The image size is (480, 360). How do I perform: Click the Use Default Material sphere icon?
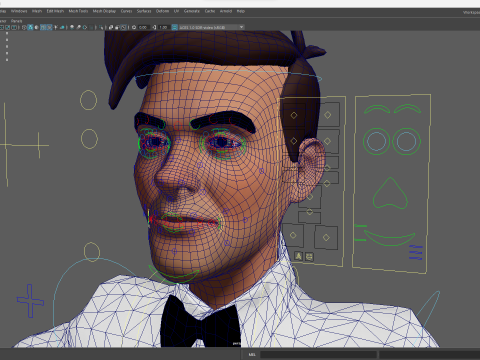tap(37, 27)
